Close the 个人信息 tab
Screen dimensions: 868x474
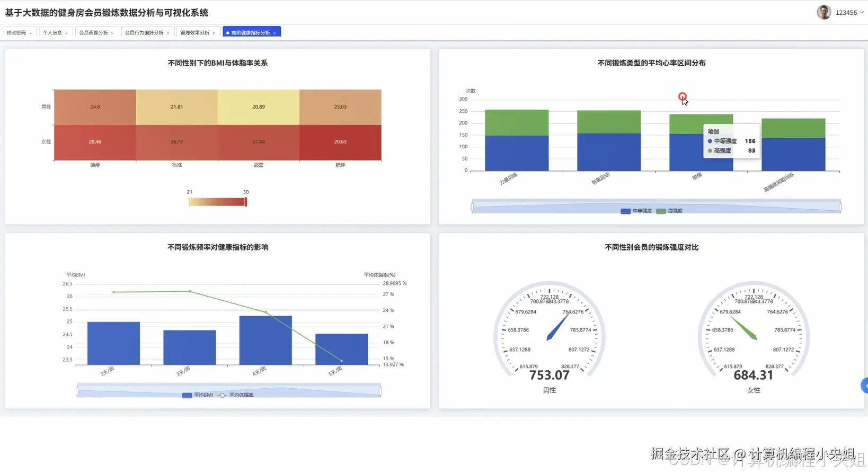coord(67,33)
